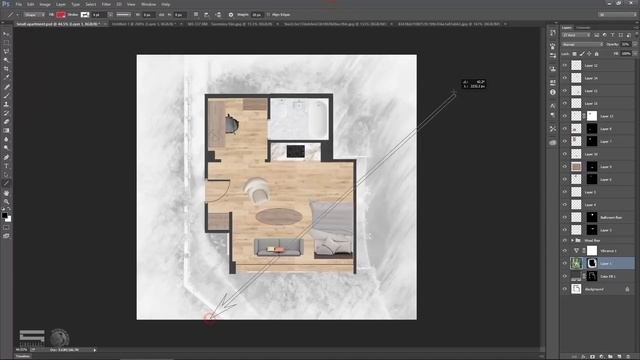Viewport: 640px width, 360px height.
Task: Open the Shape tool mode dropdown
Action: (x=34, y=15)
